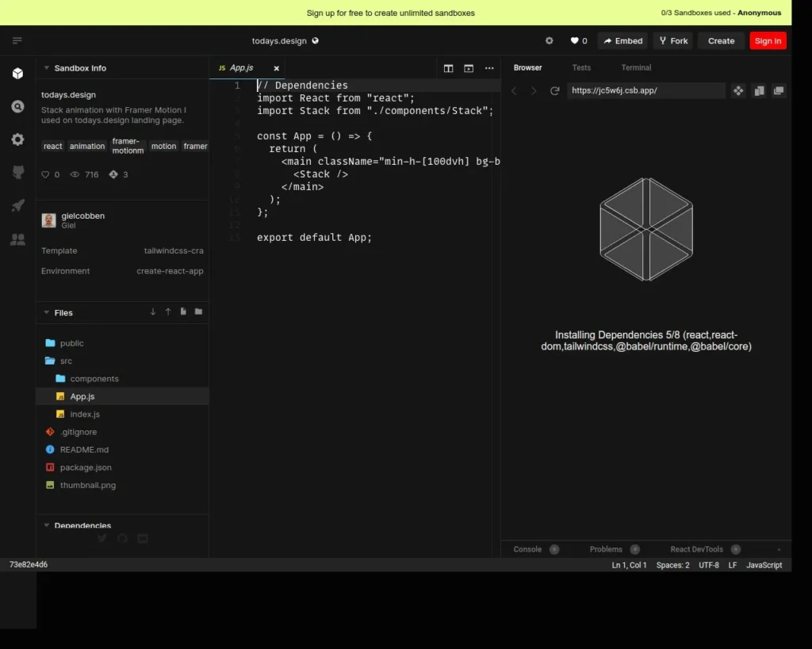
Task: Click the preview inspect icon beside URL
Action: pyautogui.click(x=738, y=91)
